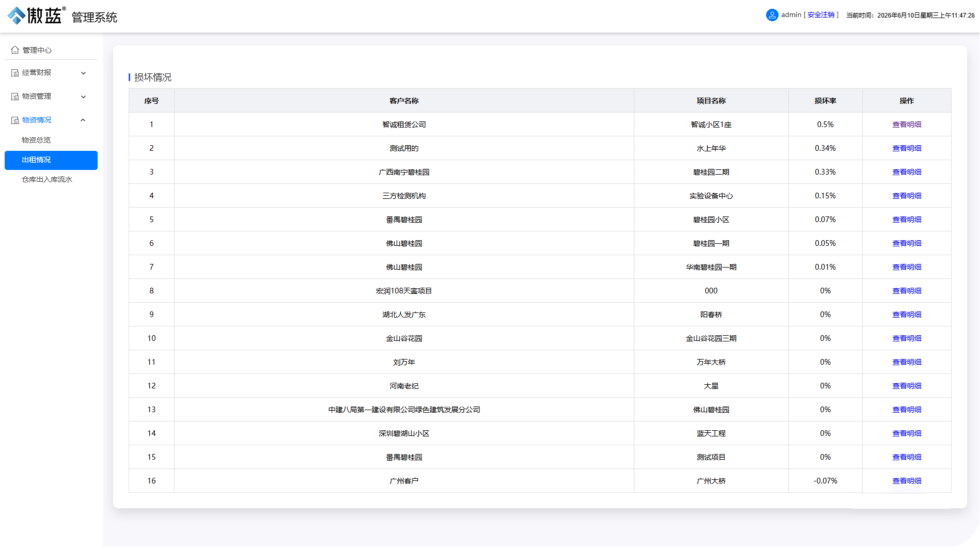The width and height of the screenshot is (980, 547).
Task: Collapse the 物资情况 chevron
Action: [x=83, y=120]
